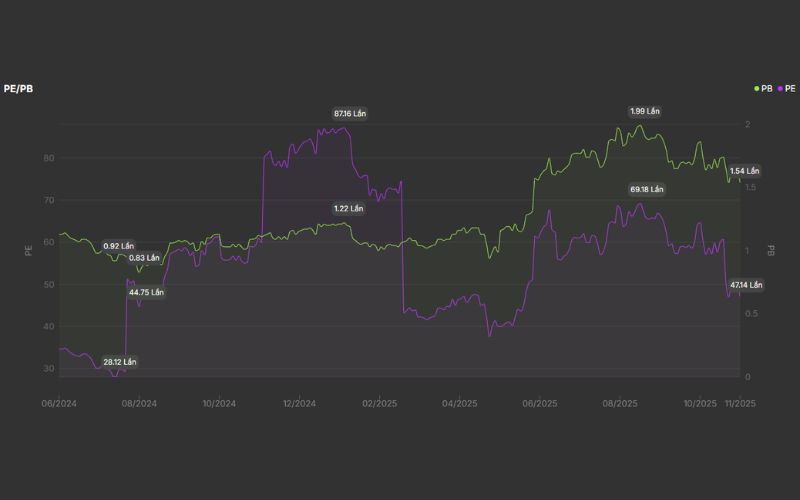Click the 08/2025 x-axis date
The image size is (800, 500).
(620, 403)
